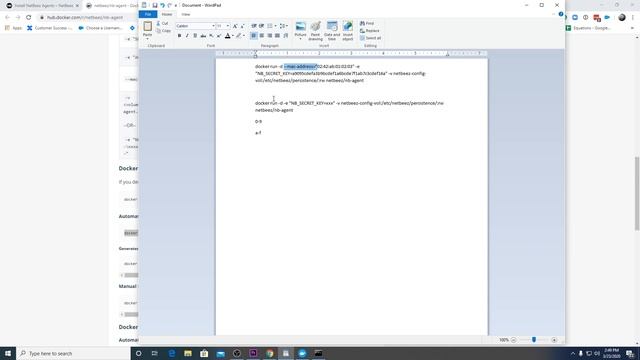The width and height of the screenshot is (640, 360).
Task: Switch to the Home ribbon tab
Action: tap(167, 14)
